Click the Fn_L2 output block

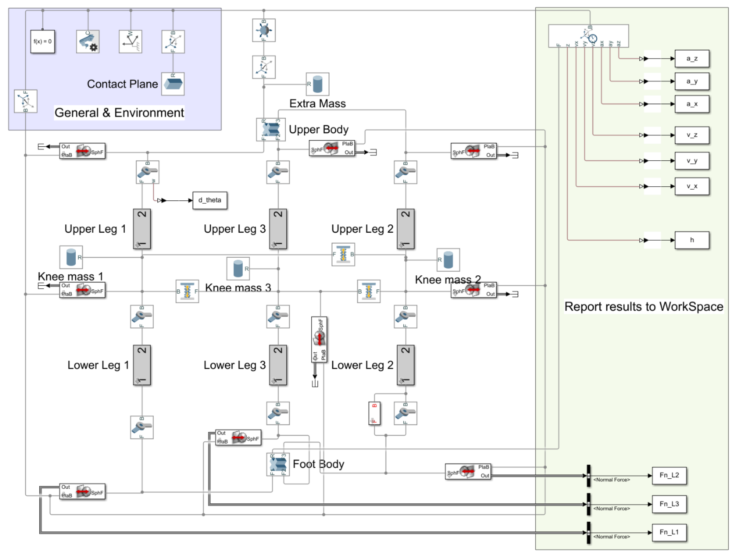[x=669, y=475]
